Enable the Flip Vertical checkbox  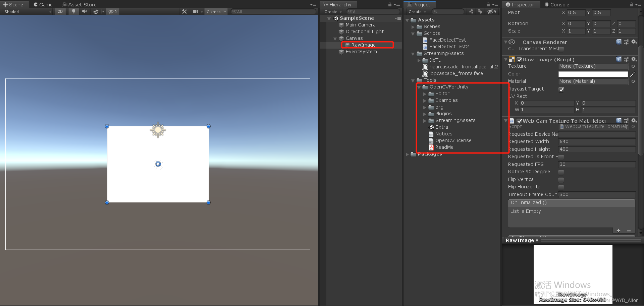click(561, 179)
